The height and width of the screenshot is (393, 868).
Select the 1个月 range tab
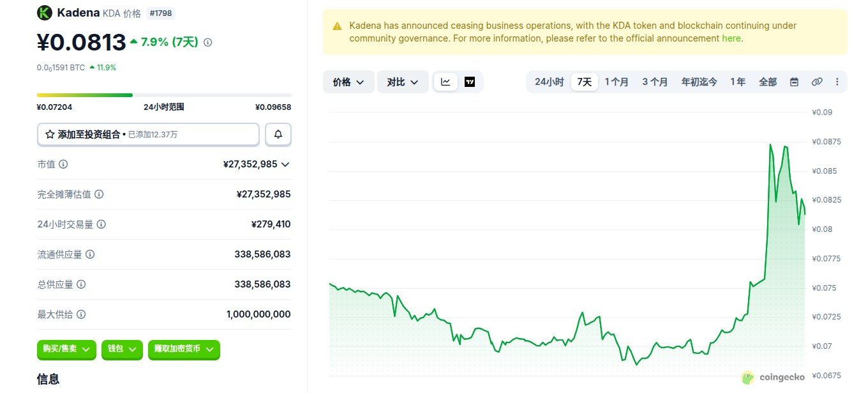coord(617,82)
